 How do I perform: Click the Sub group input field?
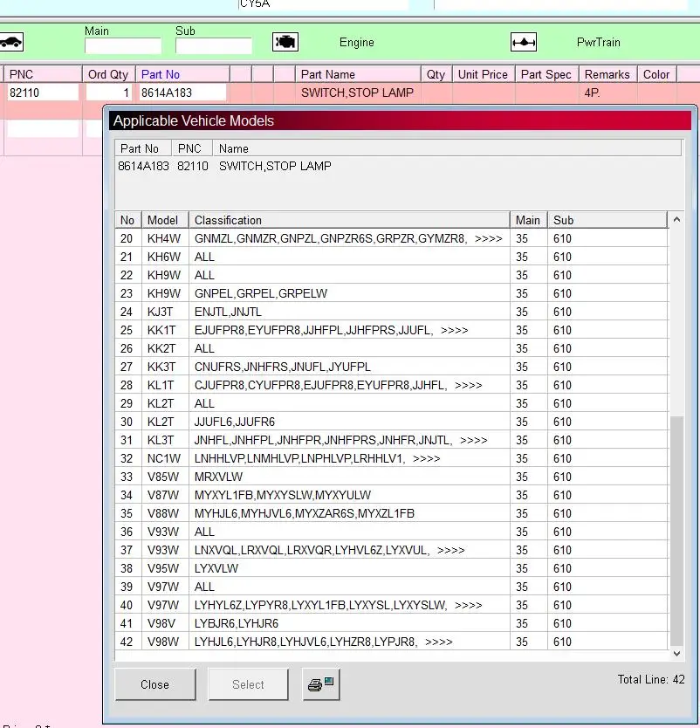pos(213,46)
